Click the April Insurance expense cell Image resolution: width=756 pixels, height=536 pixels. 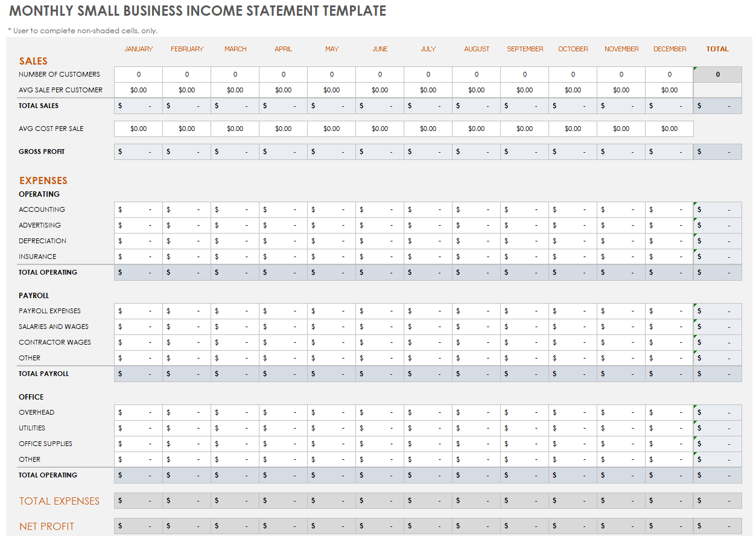tap(283, 257)
